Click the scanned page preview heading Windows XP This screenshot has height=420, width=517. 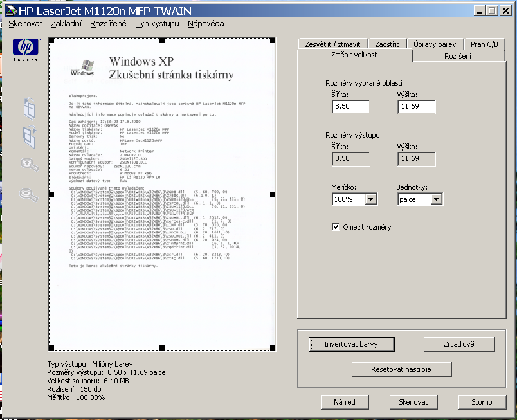(141, 61)
